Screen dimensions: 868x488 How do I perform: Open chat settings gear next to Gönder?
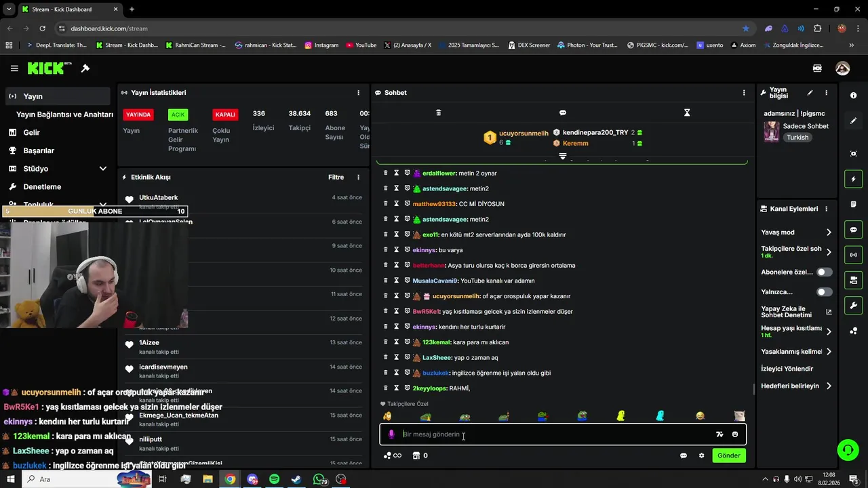[701, 455]
